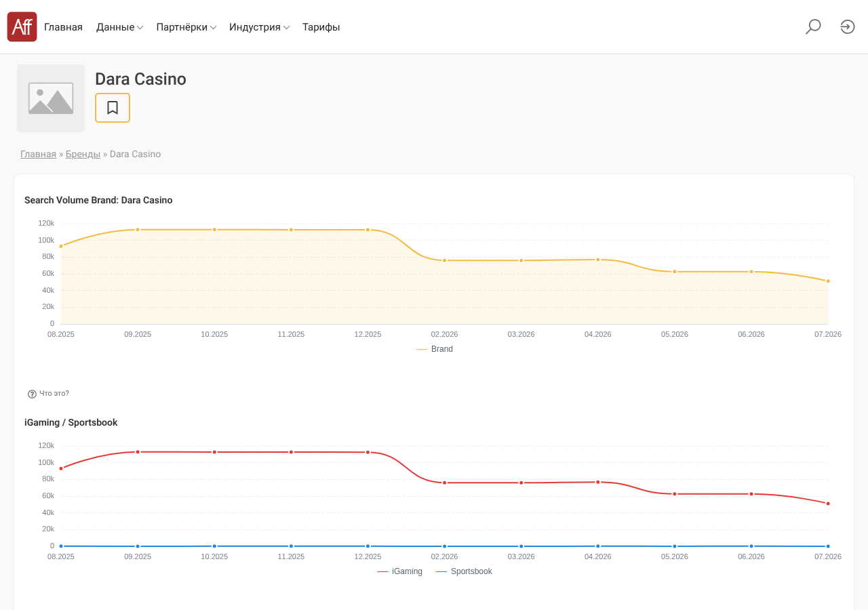Click the Search Volume Brand: Dara Casino heading
The image size is (868, 610).
tap(98, 200)
